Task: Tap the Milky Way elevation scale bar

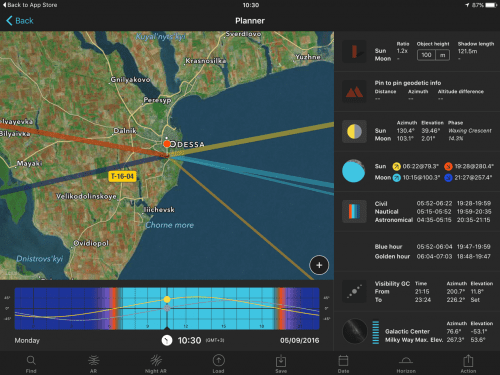Action: (x=376, y=332)
